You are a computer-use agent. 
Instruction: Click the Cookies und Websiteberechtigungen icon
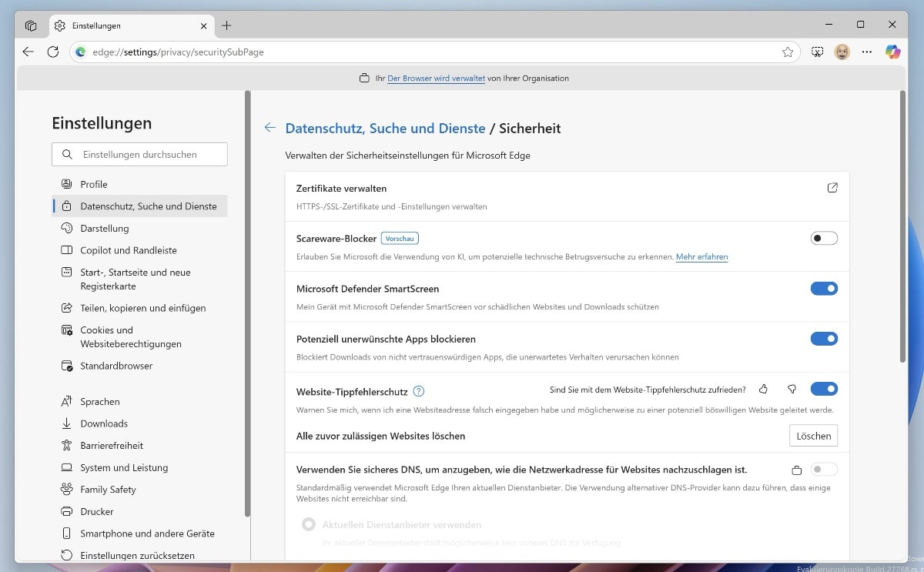pyautogui.click(x=66, y=330)
